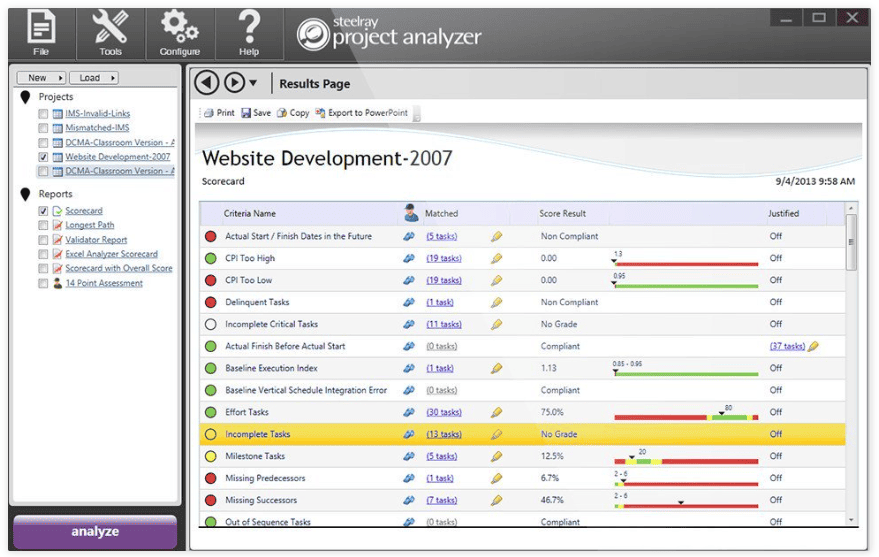Viewport: 879px width, 557px height.
Task: Expand the Load button dropdown
Action: tap(94, 78)
